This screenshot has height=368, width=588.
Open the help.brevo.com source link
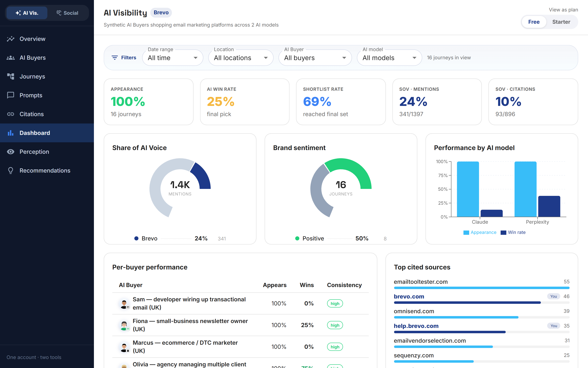(416, 326)
